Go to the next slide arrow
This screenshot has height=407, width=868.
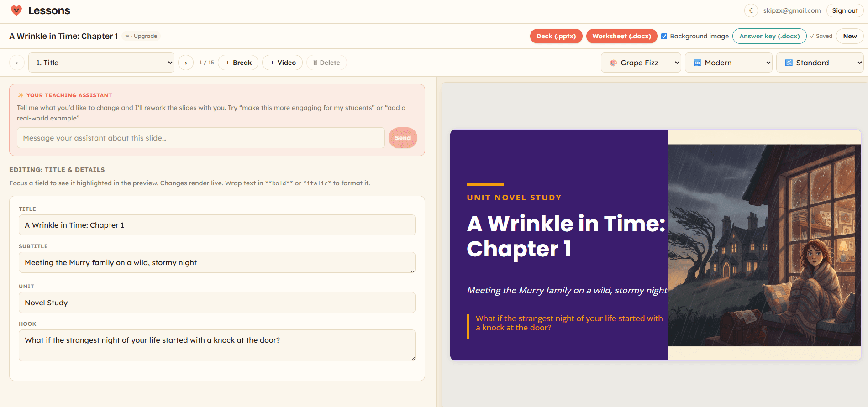186,63
